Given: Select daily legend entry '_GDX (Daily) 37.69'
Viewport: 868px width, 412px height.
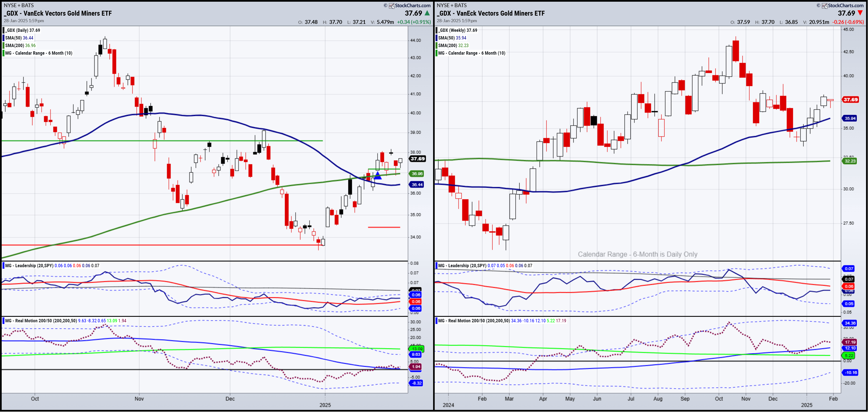Looking at the screenshot, I should (x=23, y=30).
